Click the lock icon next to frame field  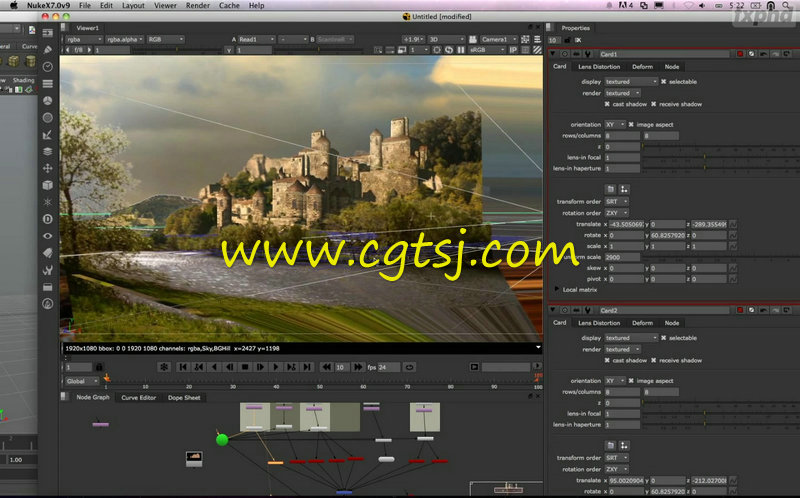(x=99, y=367)
